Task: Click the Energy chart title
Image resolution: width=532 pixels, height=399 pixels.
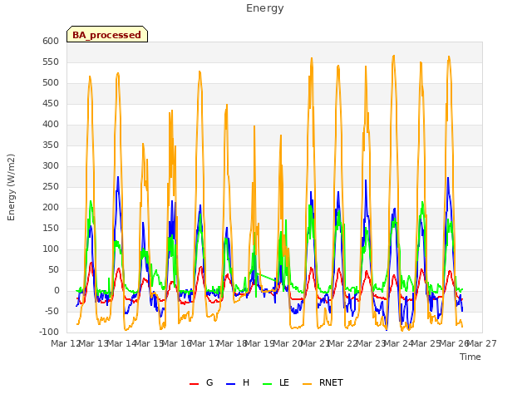Action: (264, 8)
